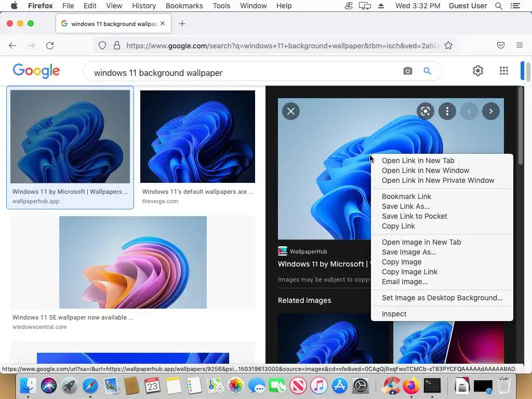Open the Bookmarks menu

click(x=184, y=6)
